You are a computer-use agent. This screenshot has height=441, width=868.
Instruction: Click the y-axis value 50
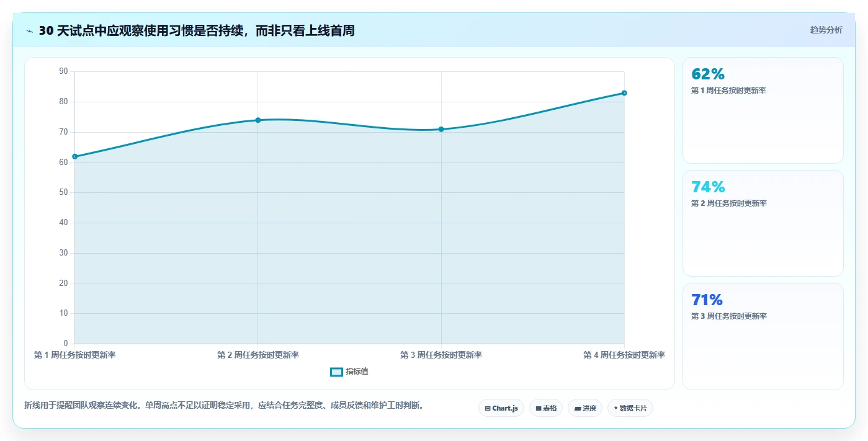click(63, 192)
